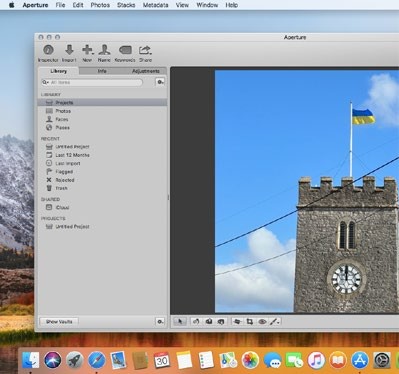
Task: Open App Store from the Dock
Action: point(360,360)
